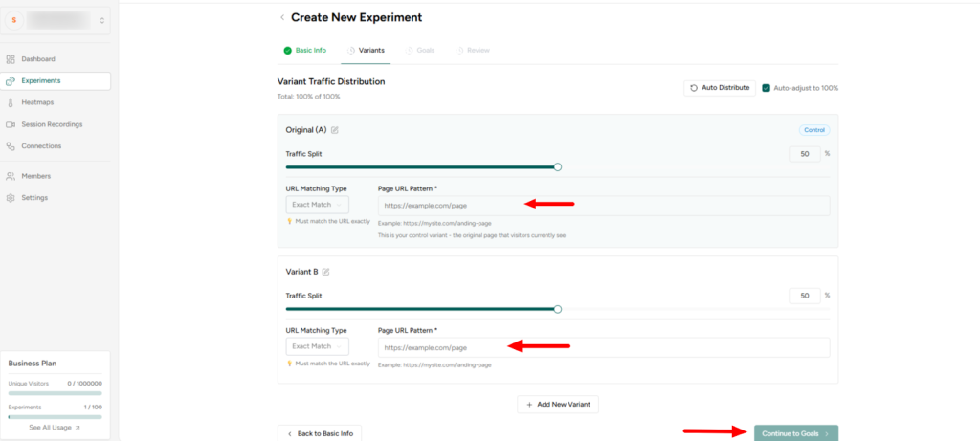Click the Variant B Page URL Pattern field
This screenshot has width=980, height=441.
click(x=603, y=347)
